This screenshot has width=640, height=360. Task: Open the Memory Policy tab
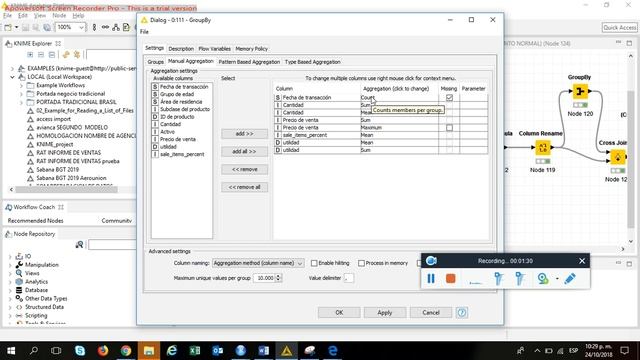tap(251, 49)
